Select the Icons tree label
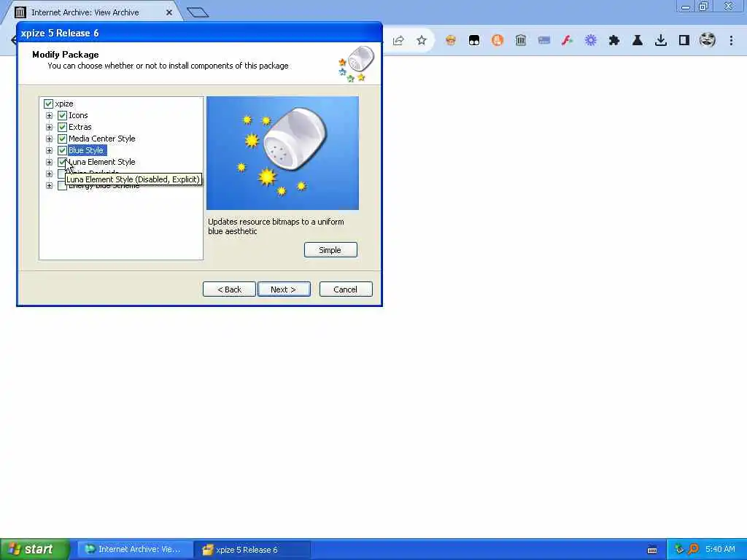This screenshot has width=747, height=560. (x=78, y=115)
